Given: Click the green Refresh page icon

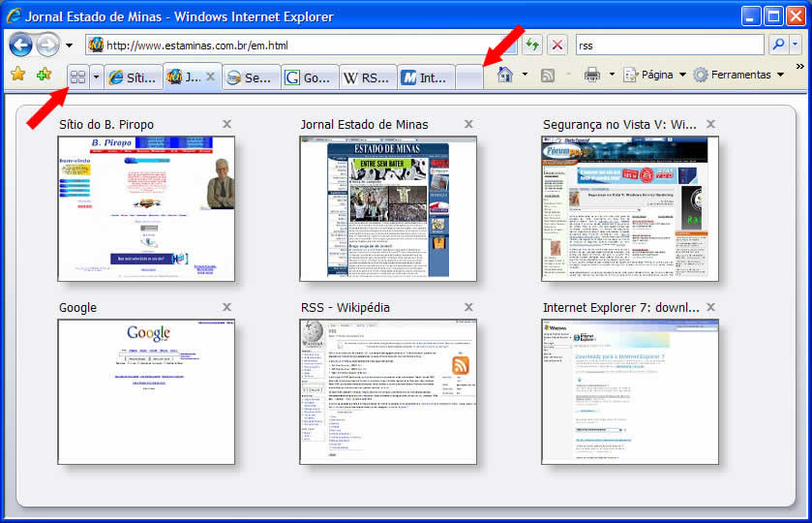Looking at the screenshot, I should [x=532, y=45].
